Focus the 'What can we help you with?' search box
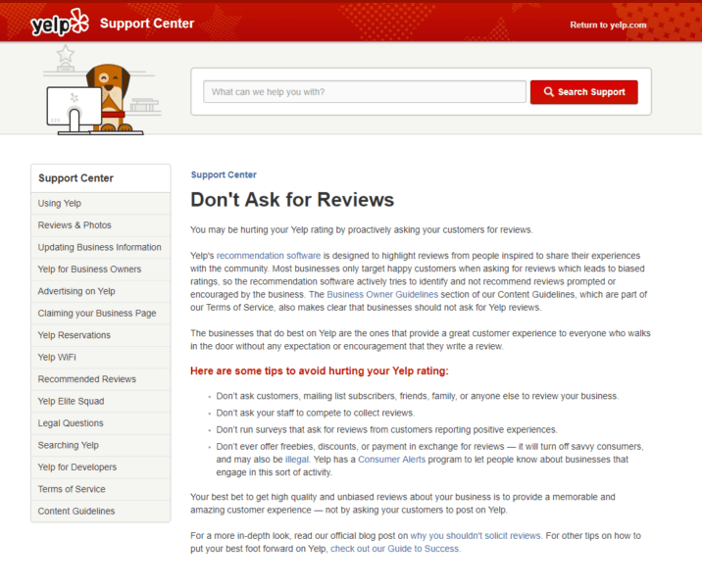The height and width of the screenshot is (588, 702). pyautogui.click(x=365, y=92)
